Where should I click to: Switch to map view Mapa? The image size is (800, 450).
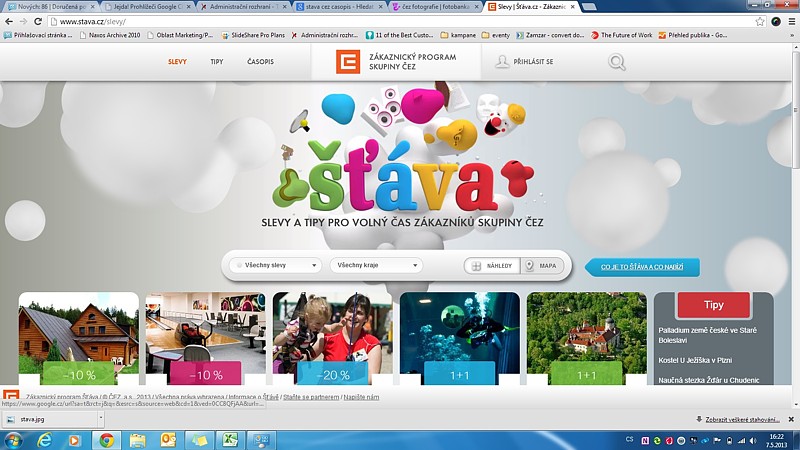pyautogui.click(x=542, y=266)
